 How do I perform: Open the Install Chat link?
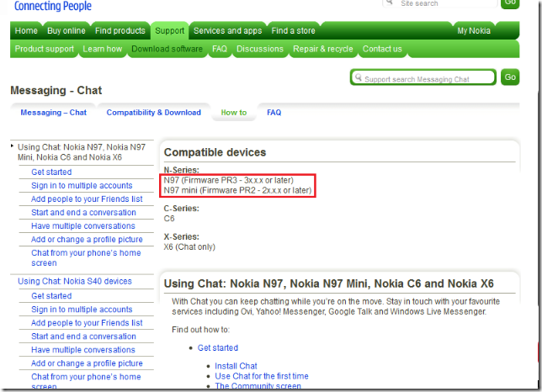coord(236,366)
